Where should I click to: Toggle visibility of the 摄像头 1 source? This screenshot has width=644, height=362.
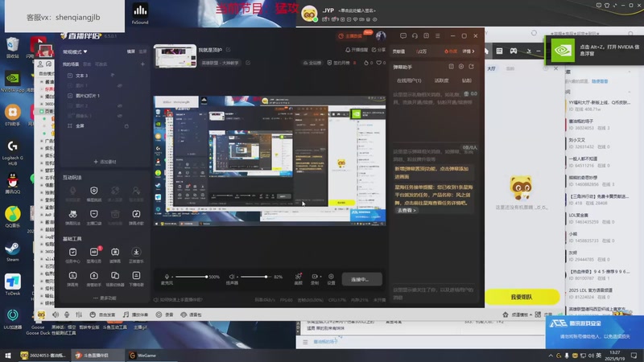(120, 116)
